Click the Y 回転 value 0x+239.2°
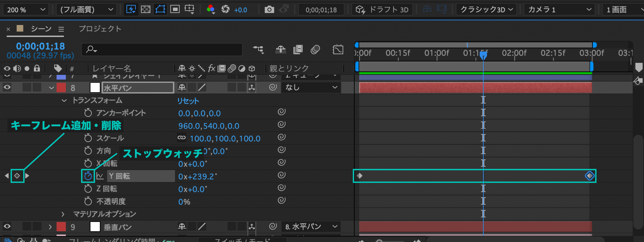The height and width of the screenshot is (242, 644). click(x=197, y=176)
